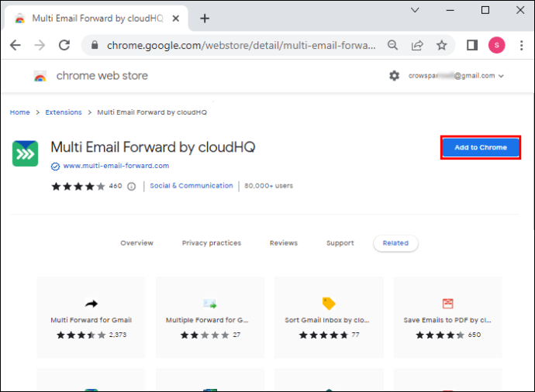The image size is (535, 392).
Task: Click the rating info icon next to 460
Action: 131,186
